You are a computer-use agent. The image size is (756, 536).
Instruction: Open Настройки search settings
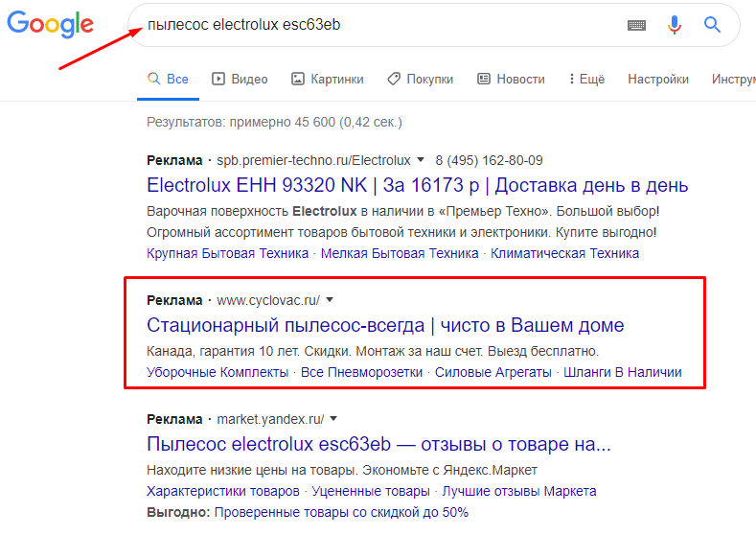pos(658,80)
